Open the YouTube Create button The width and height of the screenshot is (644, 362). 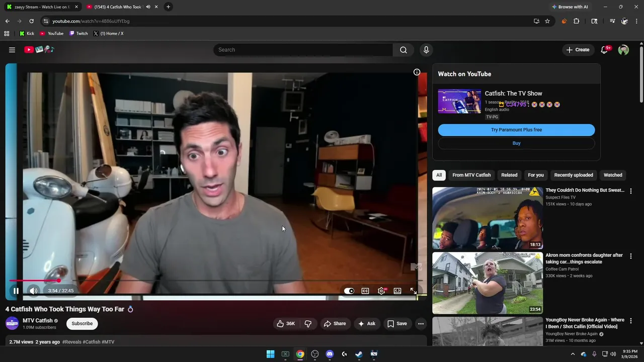click(x=578, y=50)
